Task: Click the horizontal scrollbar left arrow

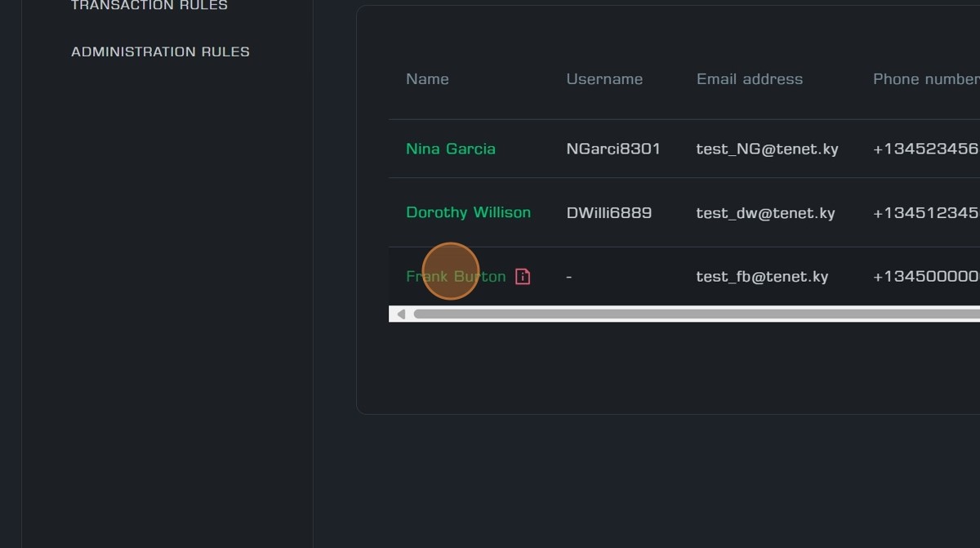Action: point(400,314)
